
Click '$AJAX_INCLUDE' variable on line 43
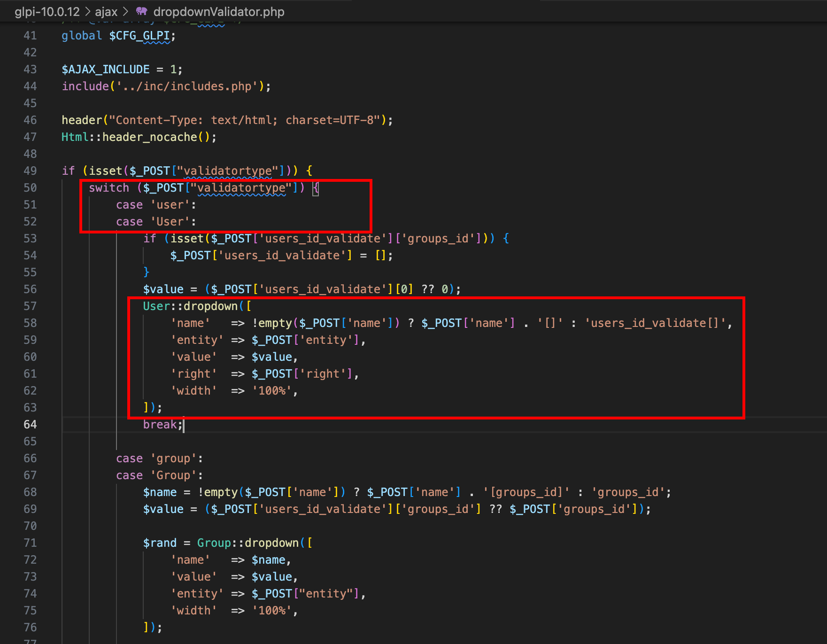pyautogui.click(x=106, y=70)
